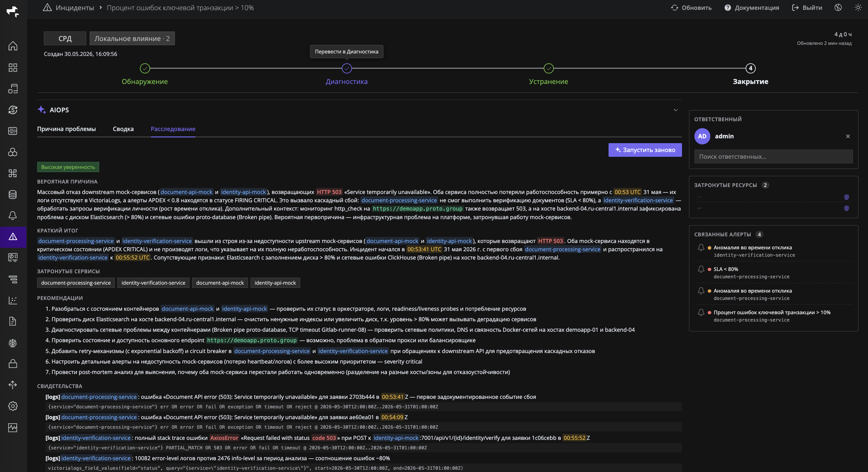
Task: Open the stacked bars traces icon in sidebar
Action: [13, 279]
